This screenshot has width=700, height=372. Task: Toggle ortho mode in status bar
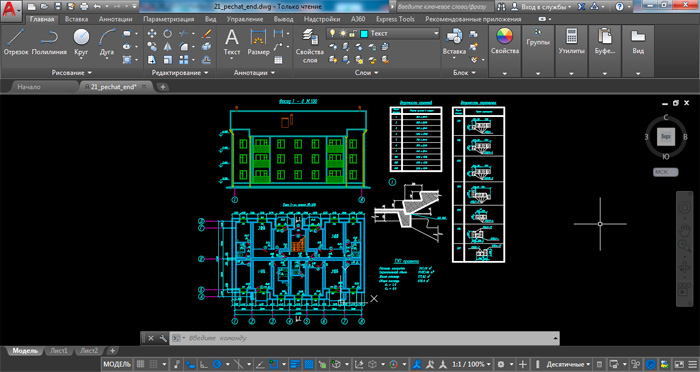tap(203, 364)
